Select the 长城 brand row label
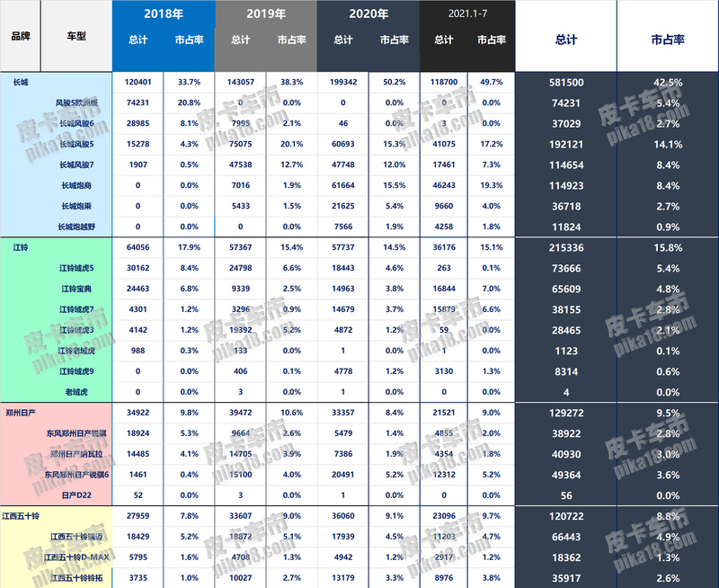 (21, 82)
